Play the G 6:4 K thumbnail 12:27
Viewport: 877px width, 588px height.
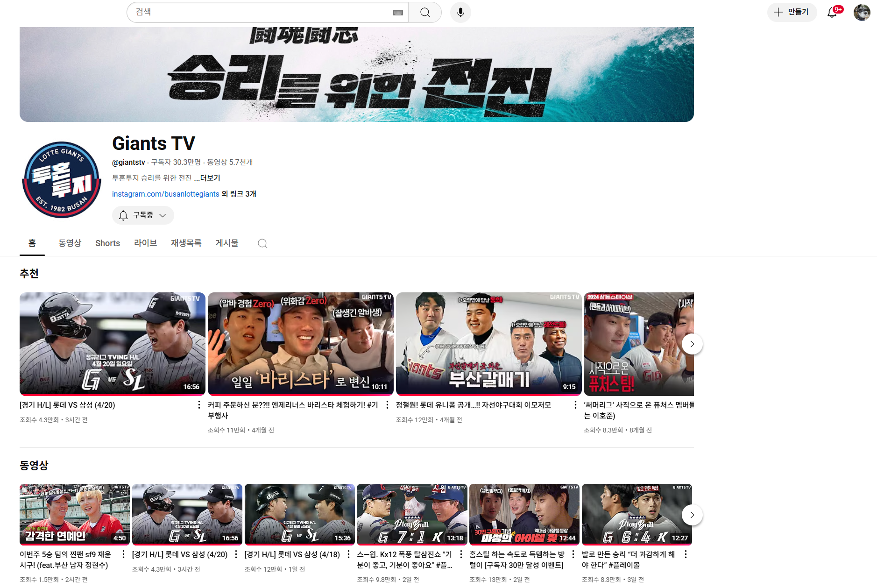(x=637, y=514)
